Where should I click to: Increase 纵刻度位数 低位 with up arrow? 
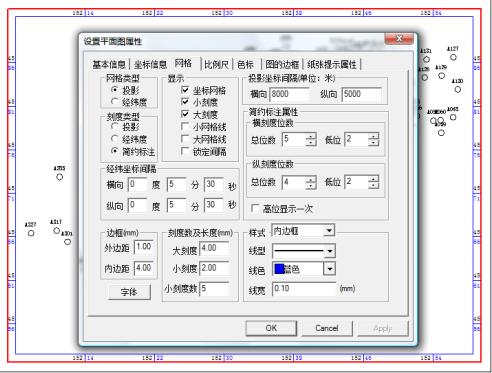pos(374,179)
